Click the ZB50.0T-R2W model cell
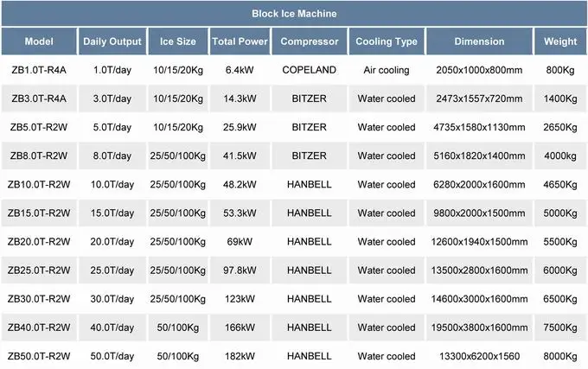 (39, 356)
